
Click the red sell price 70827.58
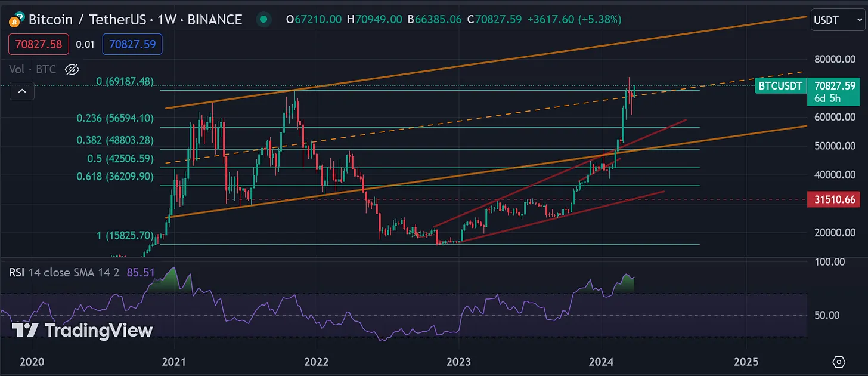click(x=39, y=44)
